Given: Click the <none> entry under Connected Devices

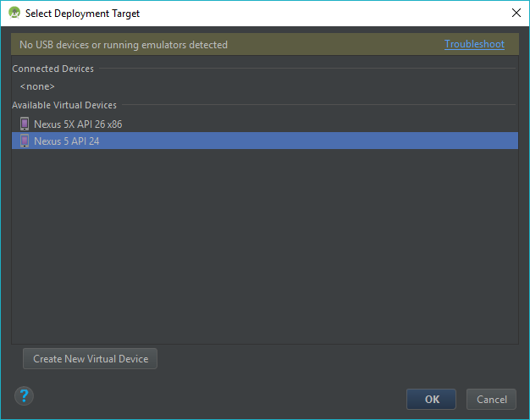Looking at the screenshot, I should 37,86.
